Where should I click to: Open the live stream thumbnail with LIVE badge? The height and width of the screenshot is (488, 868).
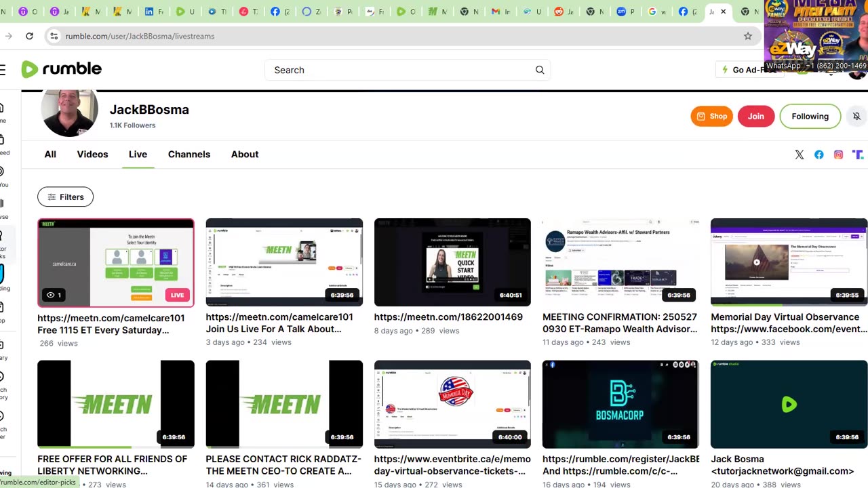(116, 263)
